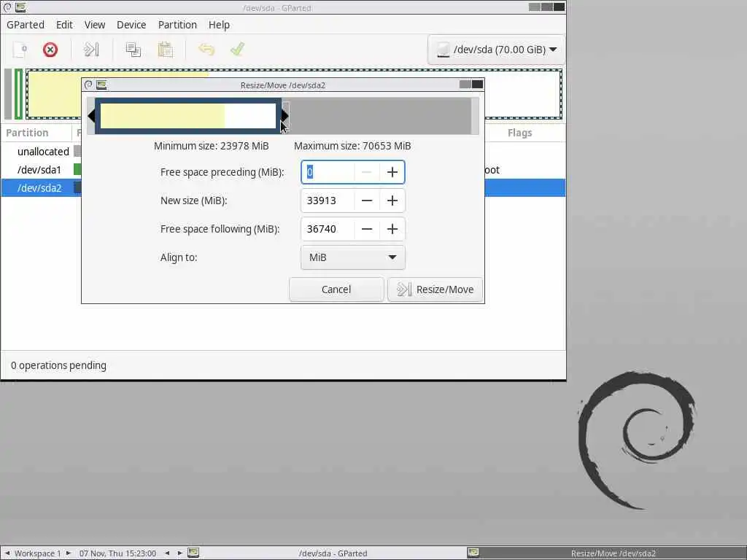The height and width of the screenshot is (560, 747).
Task: Close the Resize/Move /dev/sda2 dialog
Action: click(x=477, y=85)
